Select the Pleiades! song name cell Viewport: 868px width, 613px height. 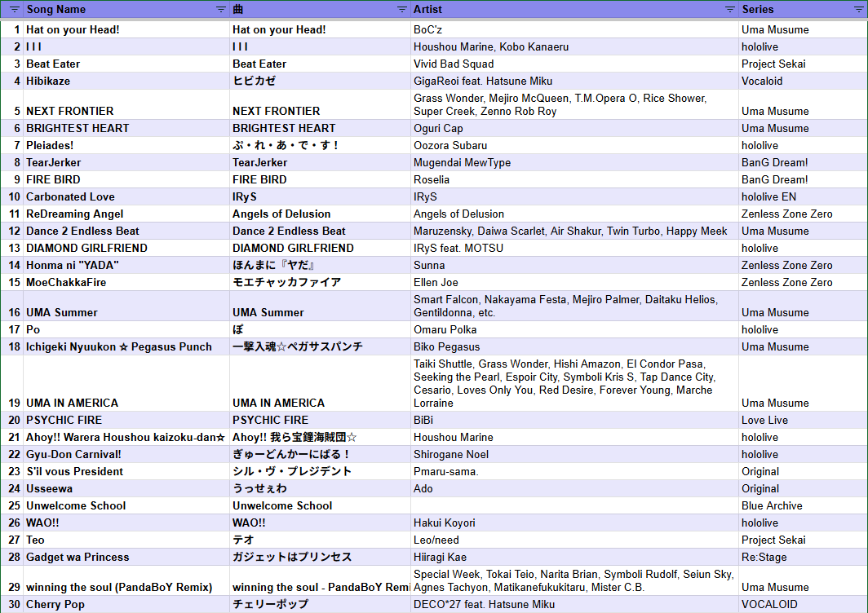126,145
